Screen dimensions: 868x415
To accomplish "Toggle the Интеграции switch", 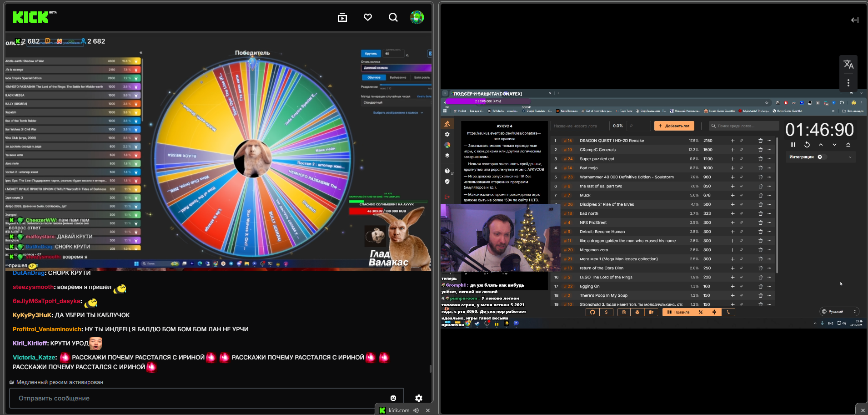I will click(821, 157).
